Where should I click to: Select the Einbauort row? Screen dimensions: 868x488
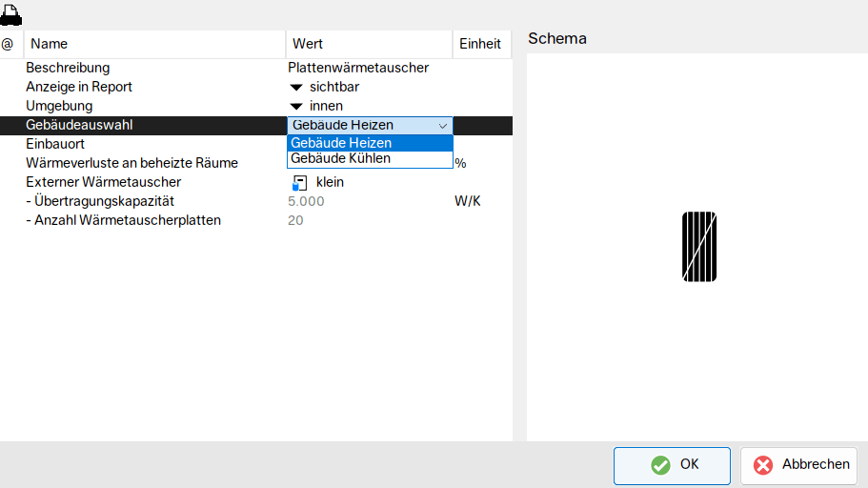point(55,144)
